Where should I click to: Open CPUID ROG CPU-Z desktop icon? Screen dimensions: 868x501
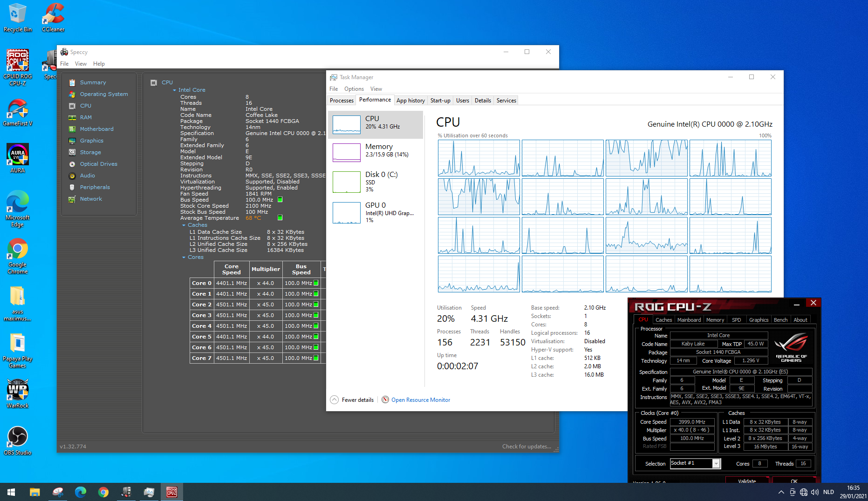[x=17, y=68]
